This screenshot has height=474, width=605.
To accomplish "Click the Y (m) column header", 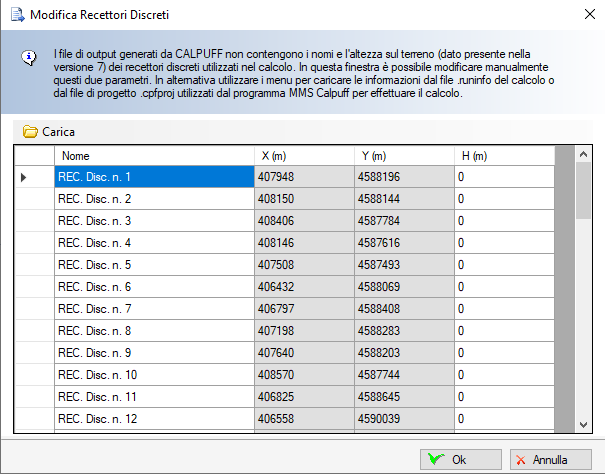I will (403, 156).
